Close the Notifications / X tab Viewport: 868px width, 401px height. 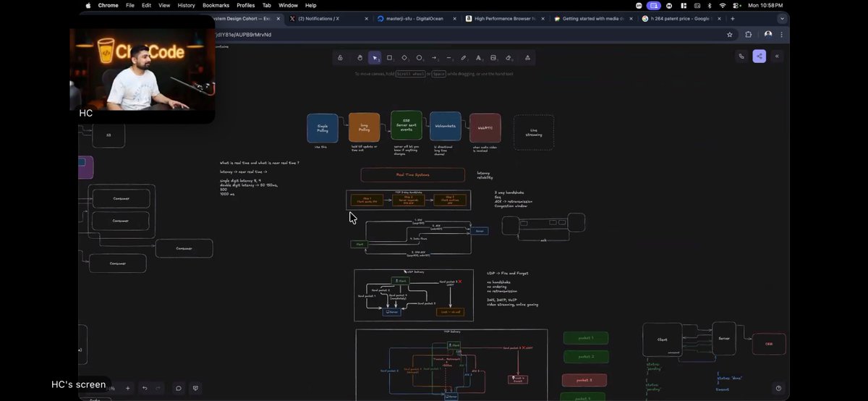[366, 19]
